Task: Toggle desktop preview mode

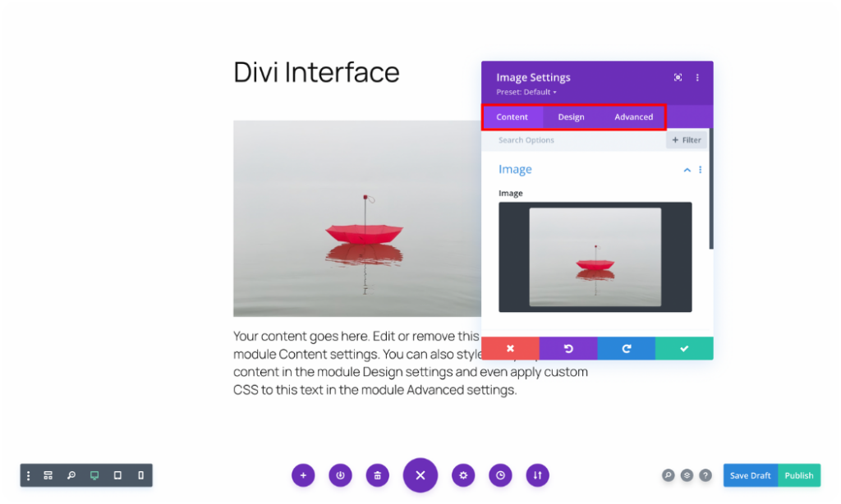Action: (x=94, y=475)
